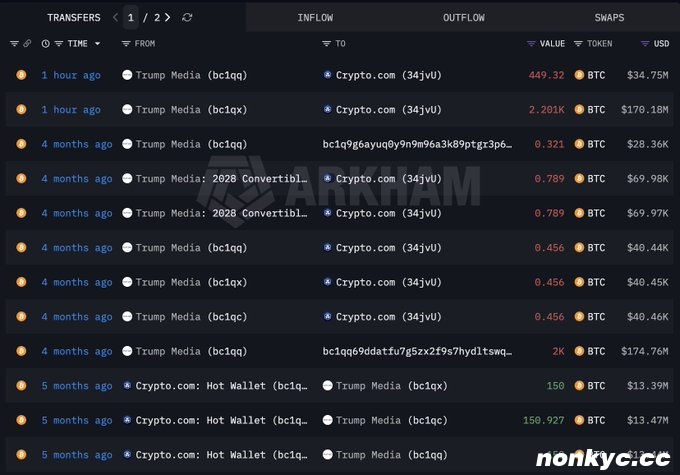Click Bitcoin chain icon in 2.201K row
Viewport: 680px width, 475px height.
click(x=21, y=109)
